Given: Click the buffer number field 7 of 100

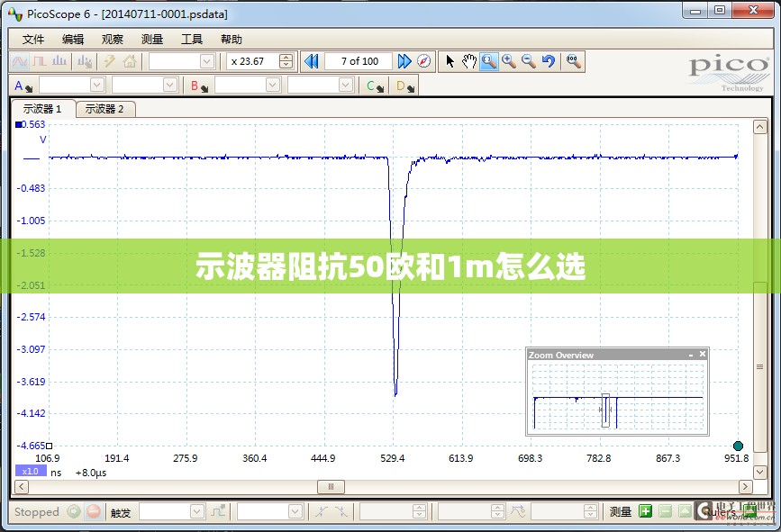Looking at the screenshot, I should 359,61.
